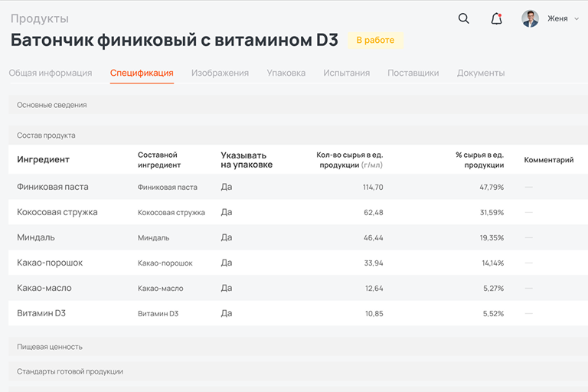Switch to Поставщики tab
588x392 pixels.
click(413, 73)
